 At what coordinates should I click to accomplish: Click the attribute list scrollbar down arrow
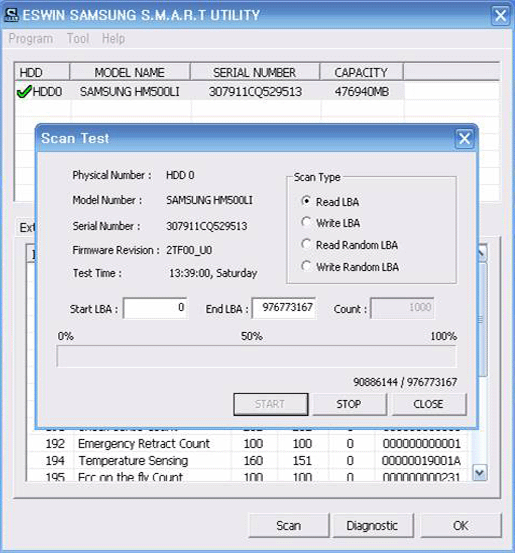point(480,473)
